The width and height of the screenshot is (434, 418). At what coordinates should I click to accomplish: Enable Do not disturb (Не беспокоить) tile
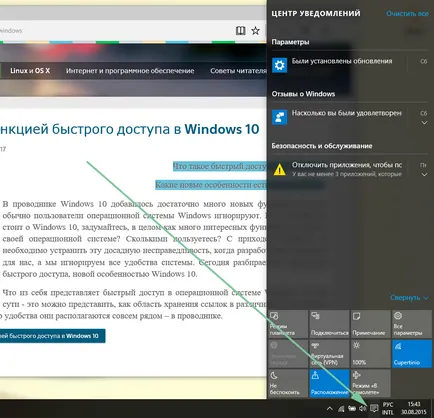288,383
